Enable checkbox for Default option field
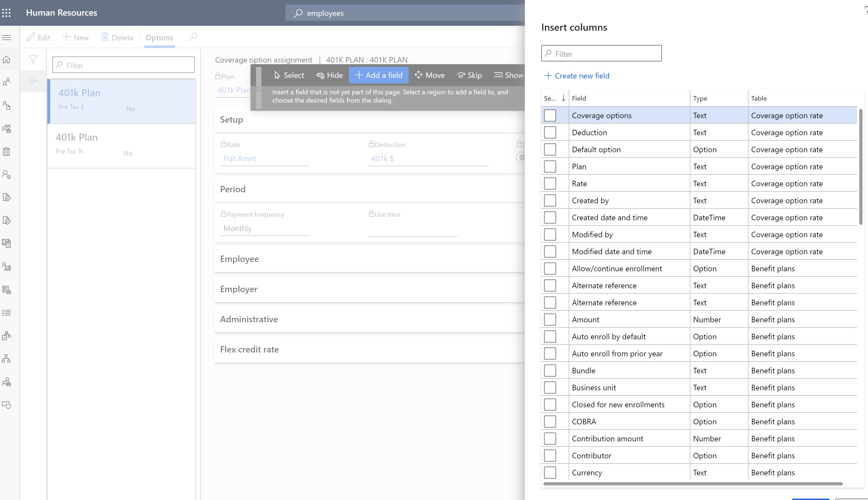The width and height of the screenshot is (868, 500). (x=550, y=149)
